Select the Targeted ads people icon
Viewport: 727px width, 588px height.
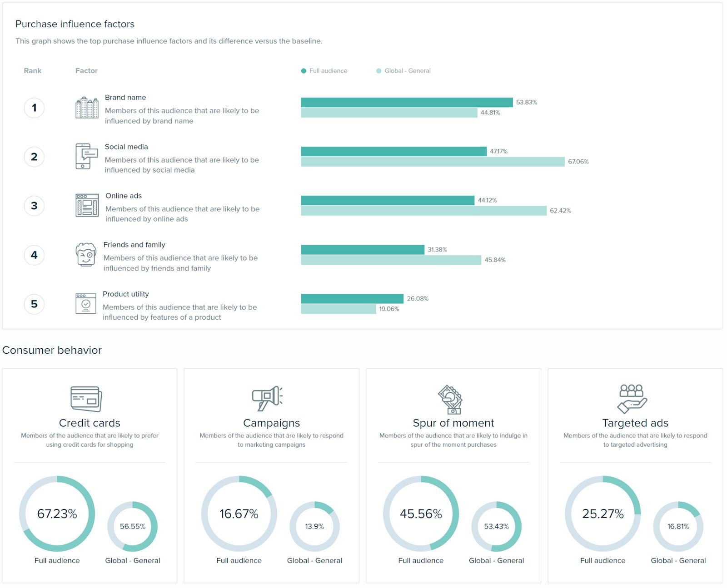coord(632,399)
